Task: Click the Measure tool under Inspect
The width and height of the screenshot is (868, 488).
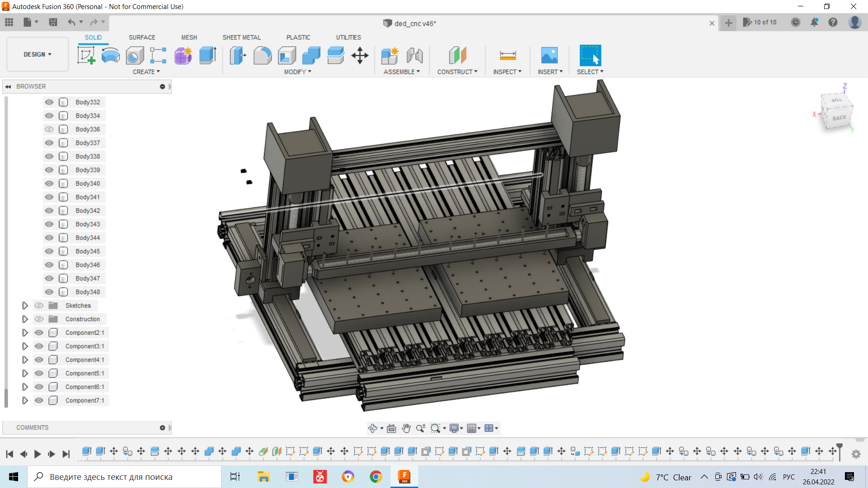Action: [507, 56]
